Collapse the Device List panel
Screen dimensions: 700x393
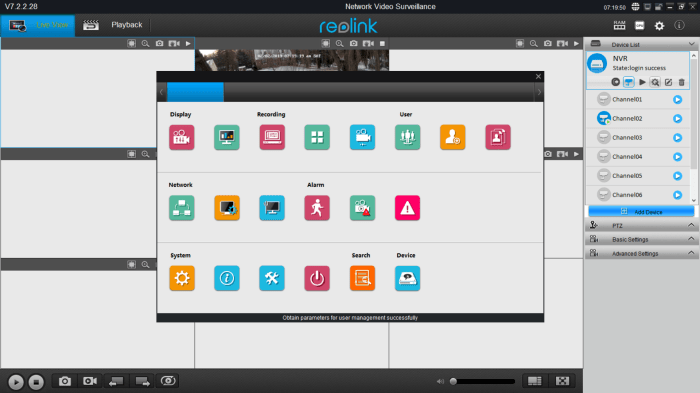(692, 44)
